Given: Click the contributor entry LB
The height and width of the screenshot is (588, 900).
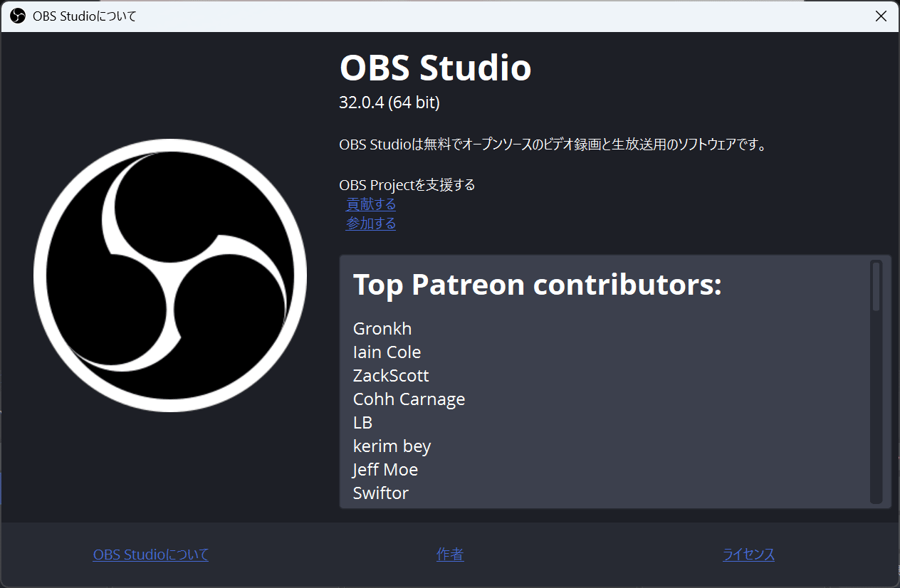Looking at the screenshot, I should click(362, 423).
